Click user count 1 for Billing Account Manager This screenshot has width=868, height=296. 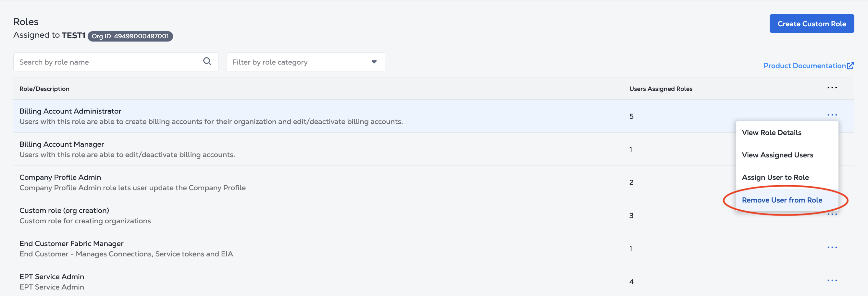(631, 150)
